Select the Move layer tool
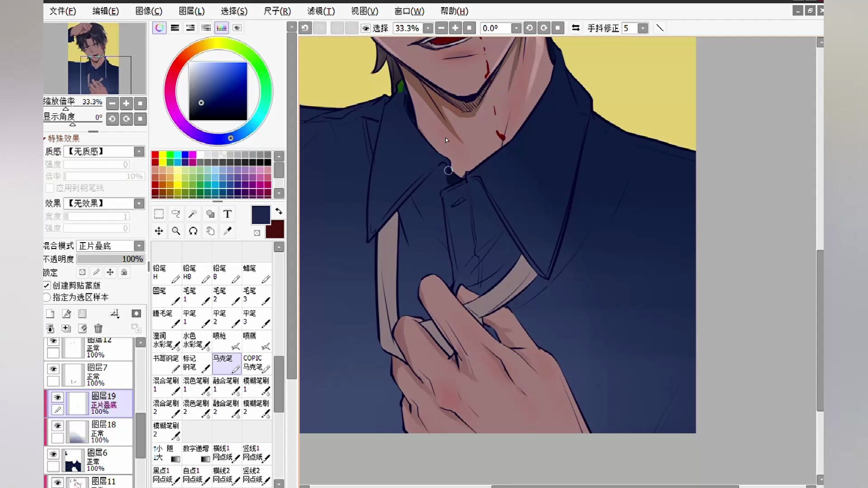 [159, 231]
